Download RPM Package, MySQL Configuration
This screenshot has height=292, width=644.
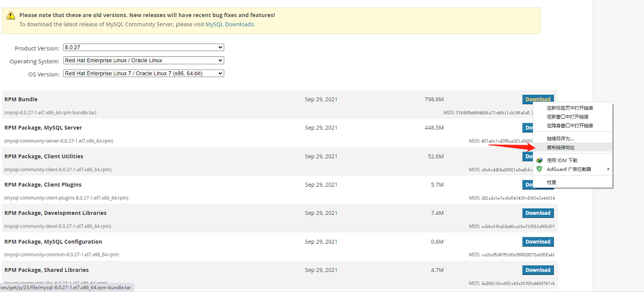tap(537, 242)
